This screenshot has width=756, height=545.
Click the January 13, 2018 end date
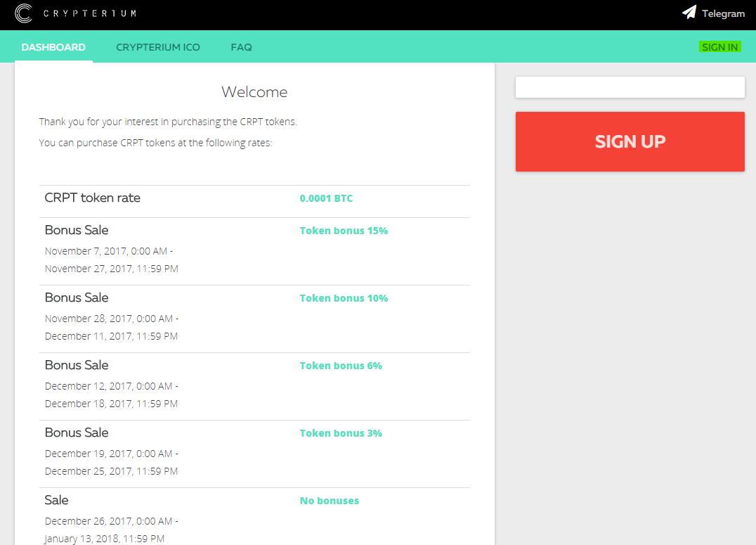(x=105, y=539)
